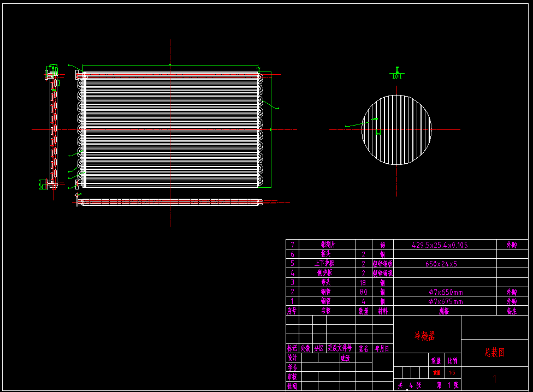
Task: Select the 审核 label
Action: (292, 376)
